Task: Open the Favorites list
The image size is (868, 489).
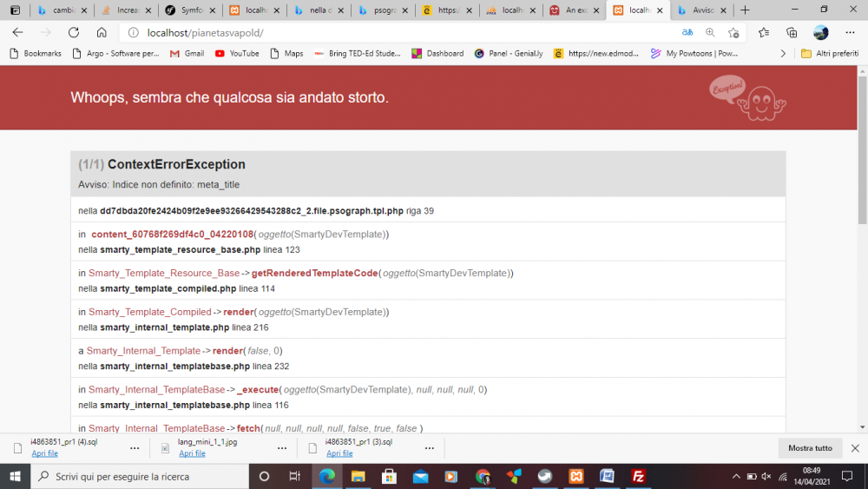Action: (764, 33)
